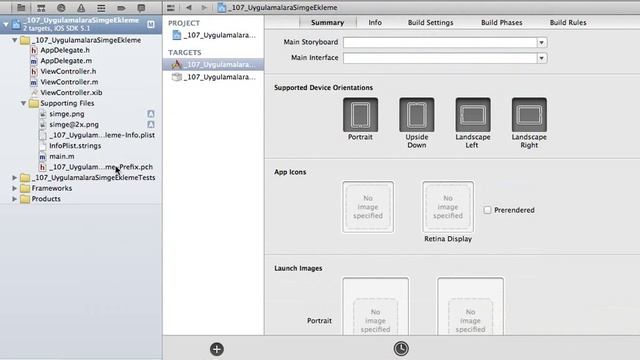Select the test bundle target icon
Screen dimensions: 640x360
(x=176, y=77)
